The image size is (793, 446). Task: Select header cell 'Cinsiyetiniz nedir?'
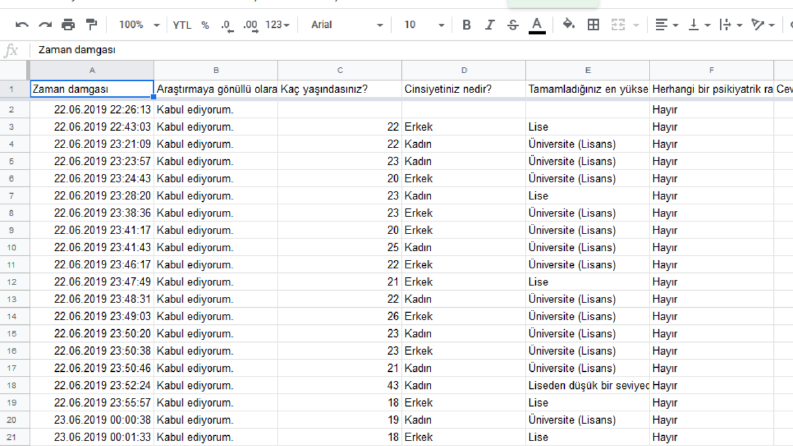pos(464,89)
